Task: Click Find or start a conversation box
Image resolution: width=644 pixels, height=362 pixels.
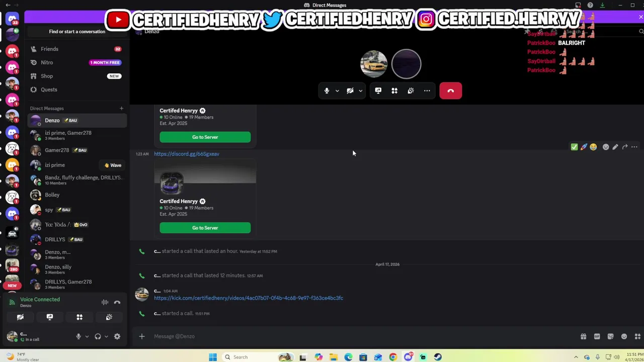Action: pyautogui.click(x=77, y=31)
